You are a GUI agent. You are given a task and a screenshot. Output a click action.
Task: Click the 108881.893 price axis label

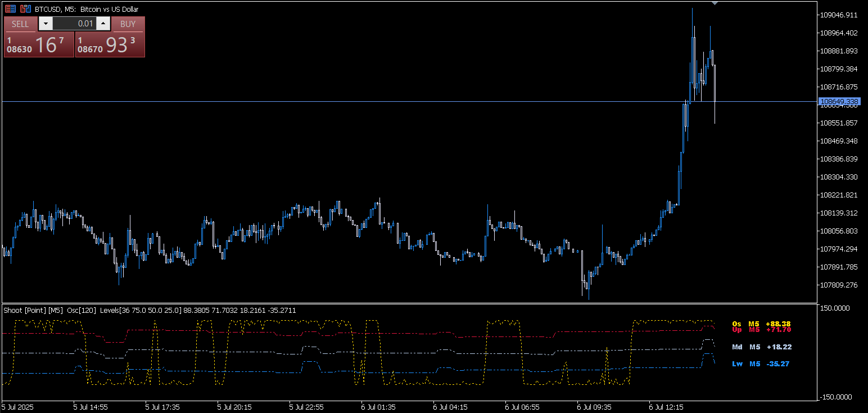[x=838, y=51]
